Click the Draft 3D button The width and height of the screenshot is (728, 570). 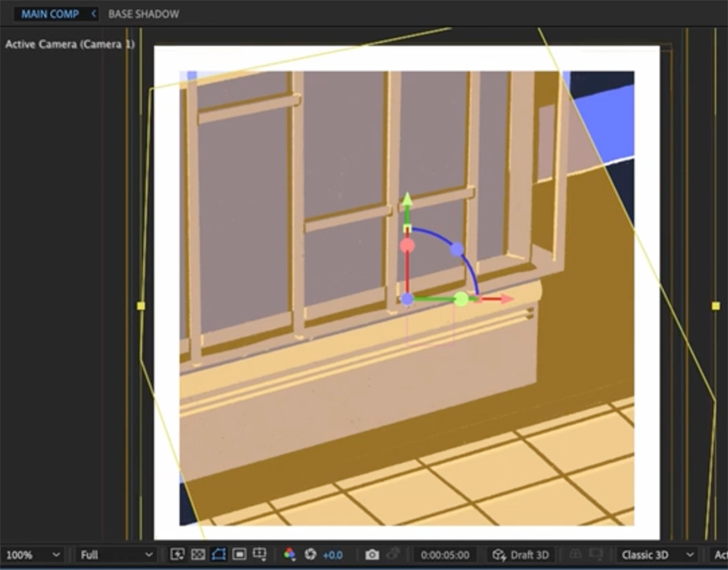coord(521,555)
